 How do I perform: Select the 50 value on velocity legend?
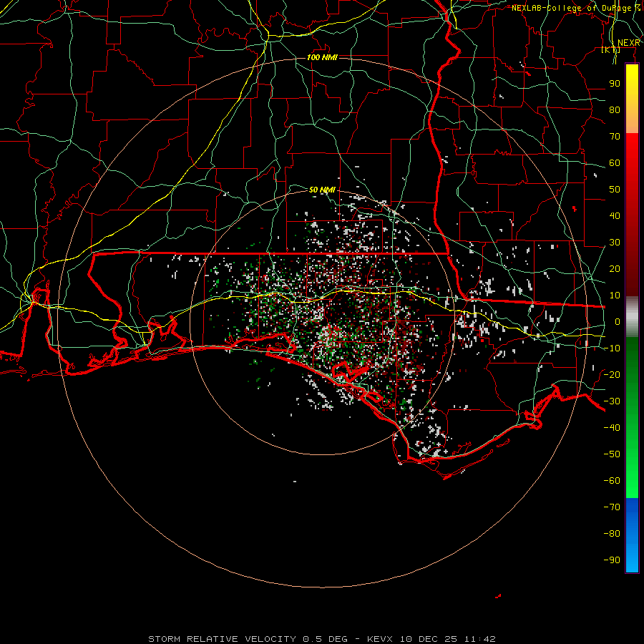[x=615, y=190]
